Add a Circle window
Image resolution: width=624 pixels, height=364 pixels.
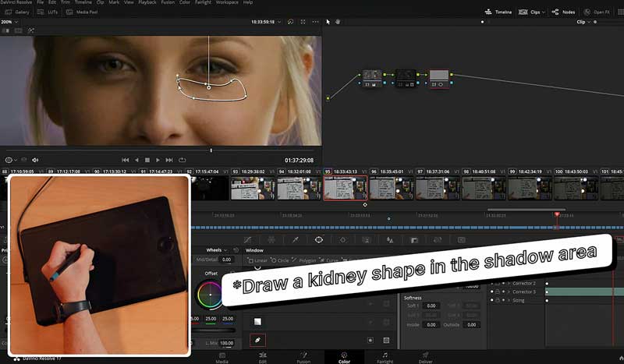[280, 260]
